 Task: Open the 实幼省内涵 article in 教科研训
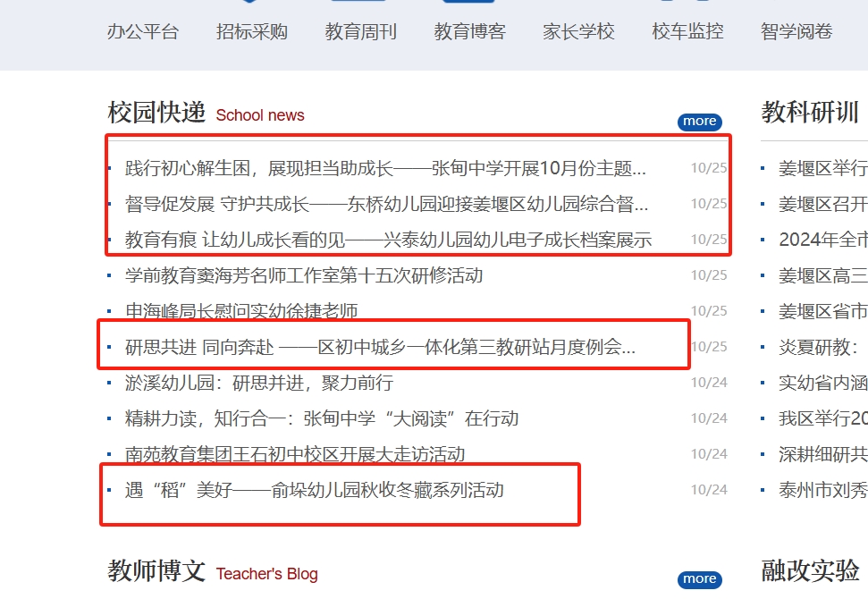pos(823,383)
